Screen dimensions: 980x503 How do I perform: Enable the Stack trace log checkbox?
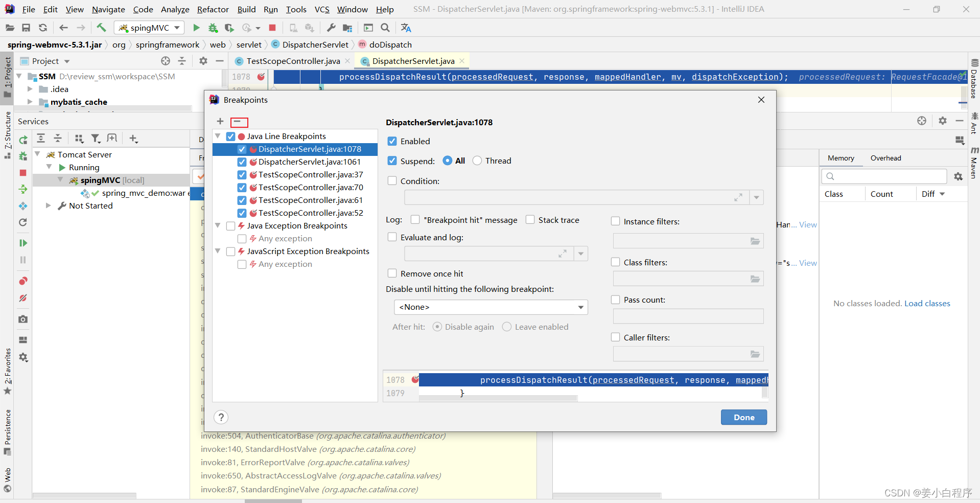click(530, 219)
